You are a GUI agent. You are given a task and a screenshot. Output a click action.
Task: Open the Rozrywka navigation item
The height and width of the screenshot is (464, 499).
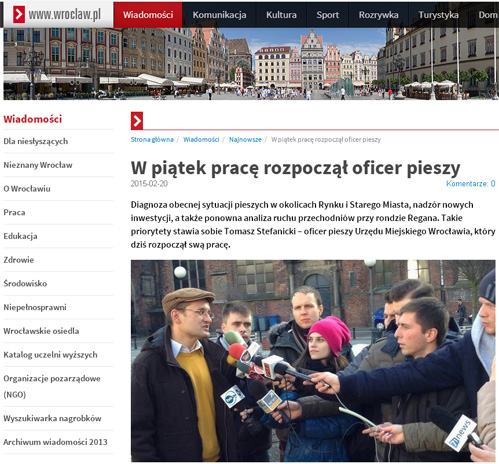click(378, 15)
